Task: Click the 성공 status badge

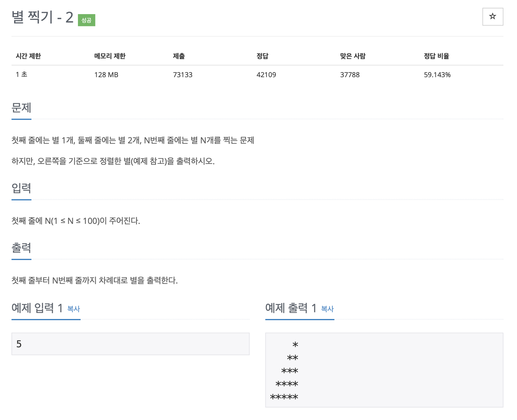Action: (86, 20)
